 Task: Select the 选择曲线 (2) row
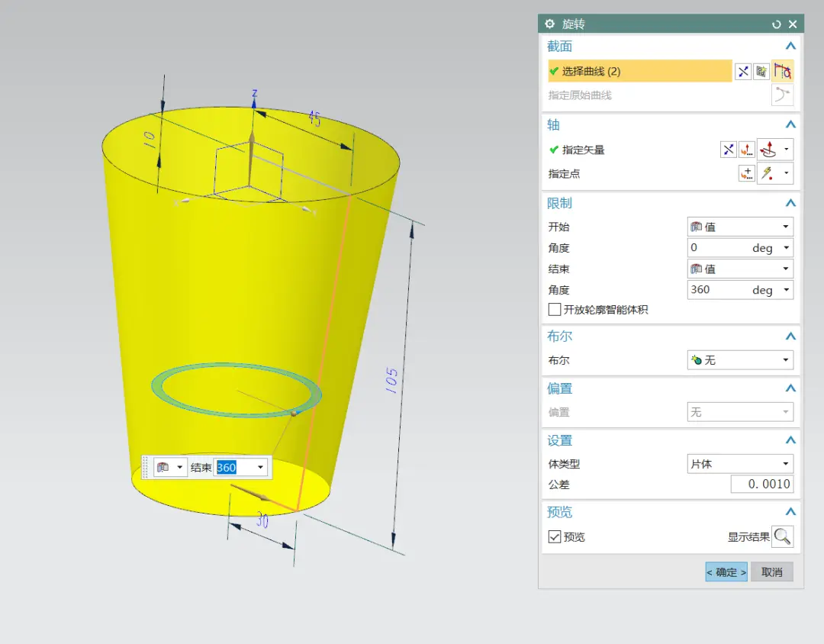click(x=639, y=71)
